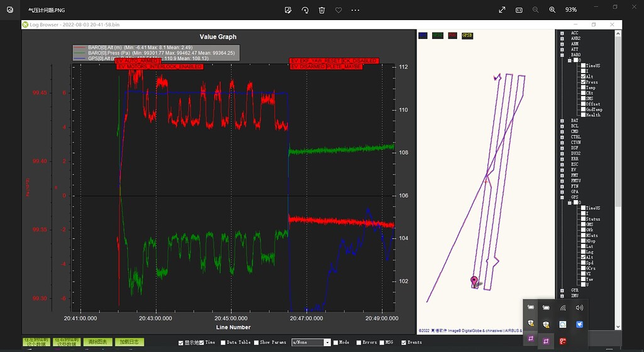
Task: Click the 加载日志 load log button
Action: pyautogui.click(x=130, y=342)
